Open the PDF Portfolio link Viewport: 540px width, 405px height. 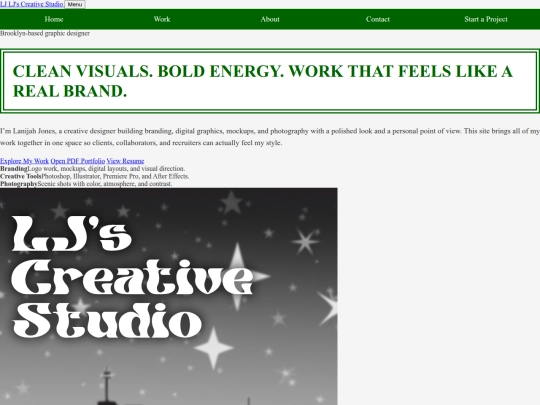point(77,161)
